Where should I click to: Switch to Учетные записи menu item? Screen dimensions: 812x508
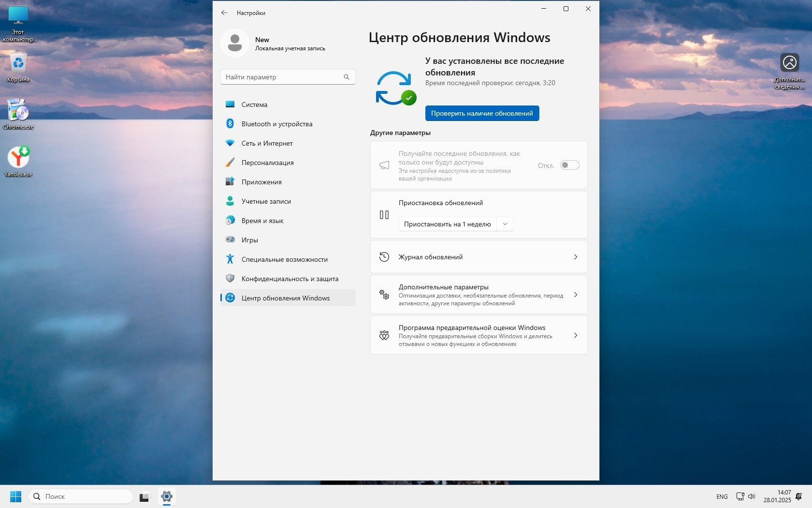coord(266,201)
